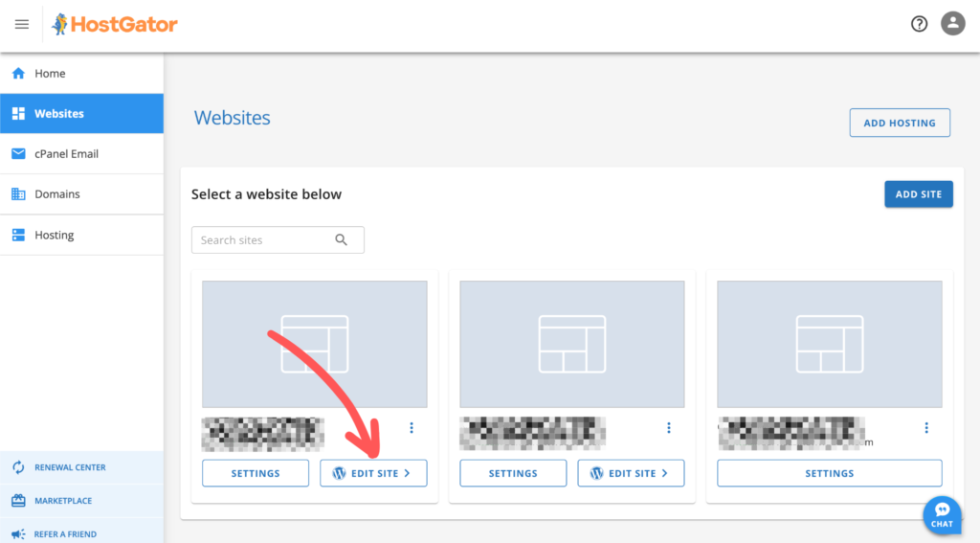Click the search magnifier icon

coord(342,240)
